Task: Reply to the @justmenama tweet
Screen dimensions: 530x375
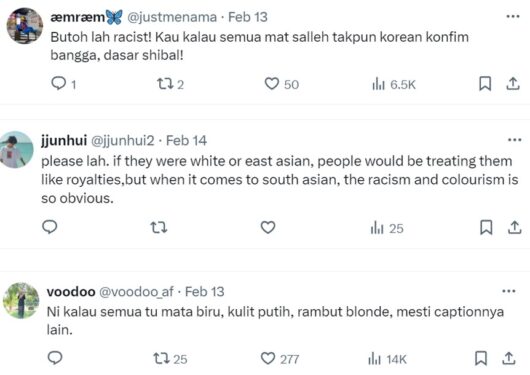Action: [58, 83]
